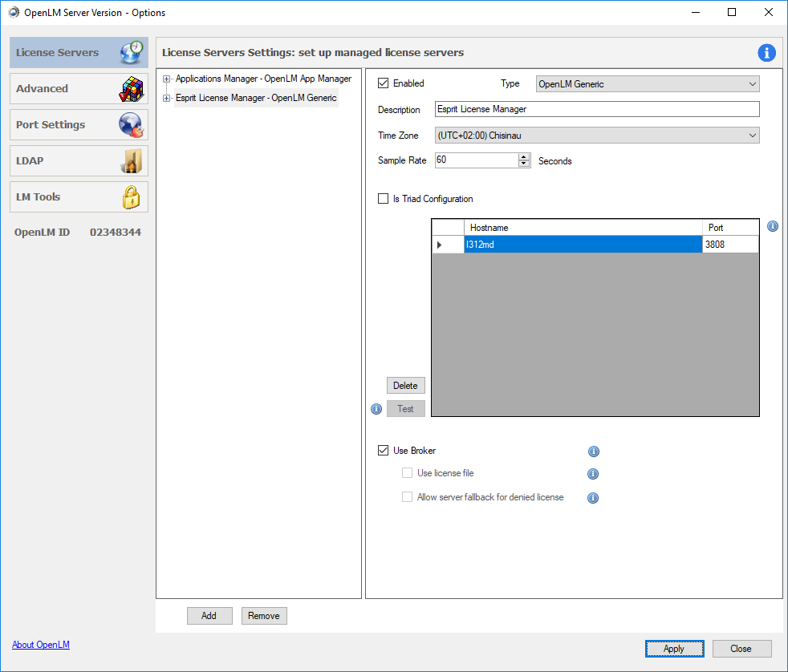Click info icon for server fallback option
Viewport: 788px width, 672px height.
point(594,498)
